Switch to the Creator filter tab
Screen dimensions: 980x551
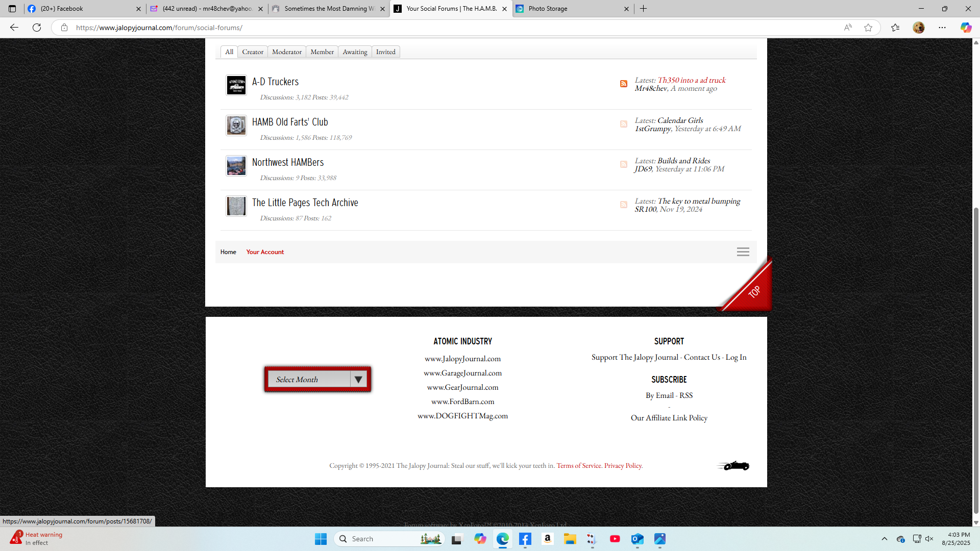pyautogui.click(x=253, y=52)
